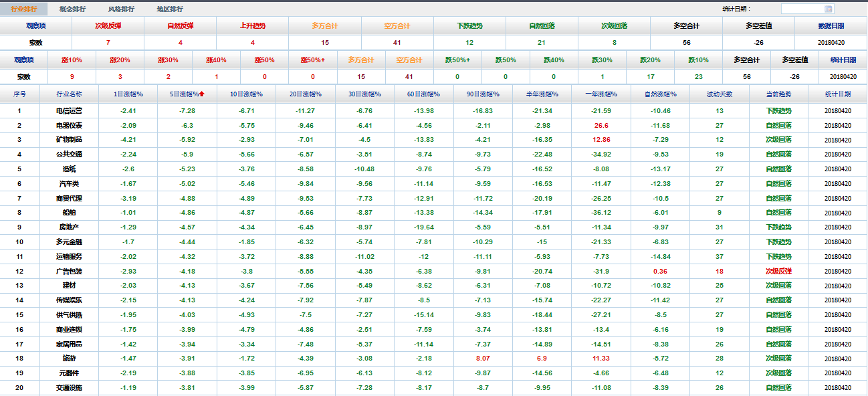Click the 跌20% header cell
Screen dimensions: 868x396
[650, 60]
